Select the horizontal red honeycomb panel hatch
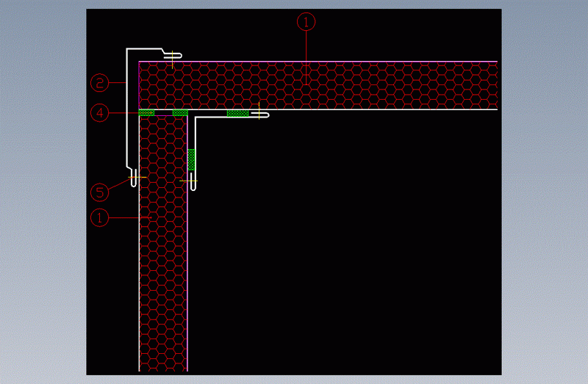Screen dimensions: 588x384 [367, 85]
